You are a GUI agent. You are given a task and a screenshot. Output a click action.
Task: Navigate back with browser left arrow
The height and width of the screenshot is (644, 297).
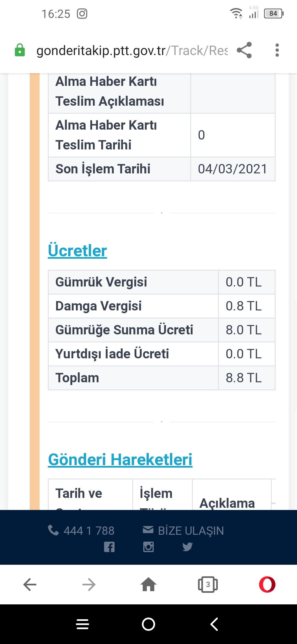[x=30, y=584]
